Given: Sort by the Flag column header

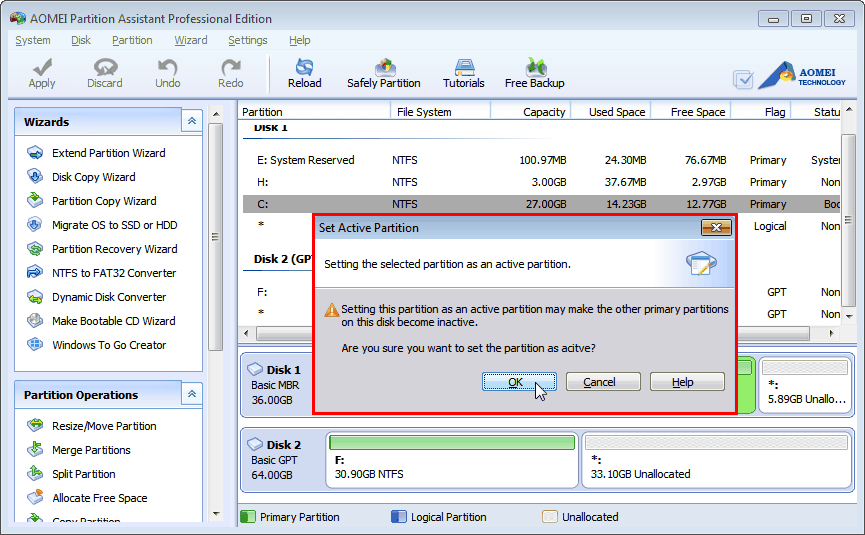Looking at the screenshot, I should click(761, 112).
